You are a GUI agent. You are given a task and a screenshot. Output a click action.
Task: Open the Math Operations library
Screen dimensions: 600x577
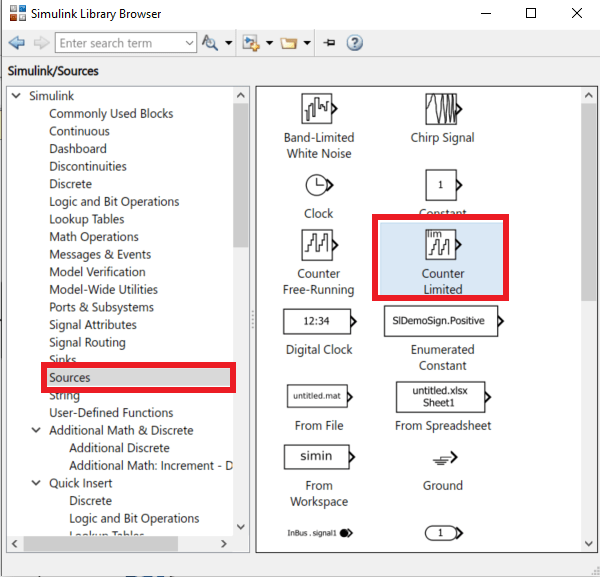point(94,236)
